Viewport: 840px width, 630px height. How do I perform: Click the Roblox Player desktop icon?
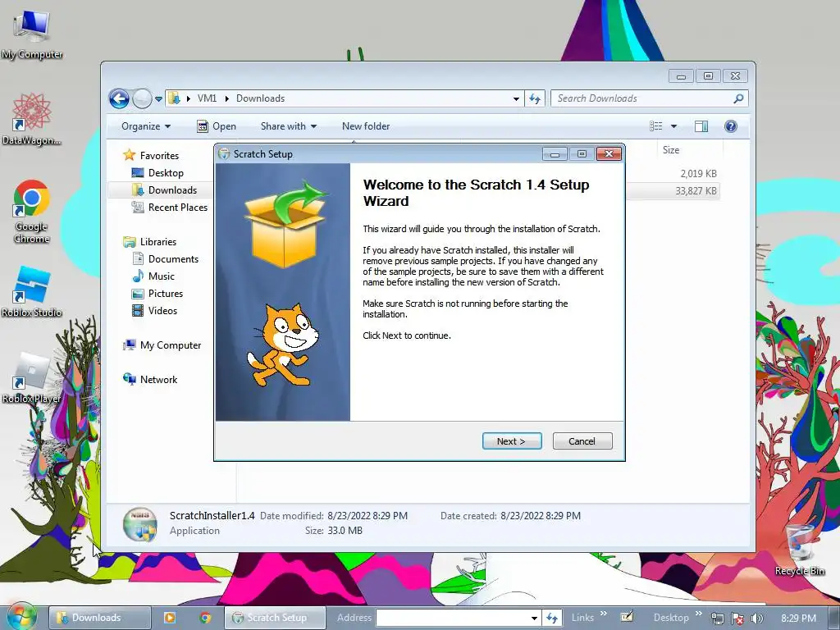click(x=32, y=378)
